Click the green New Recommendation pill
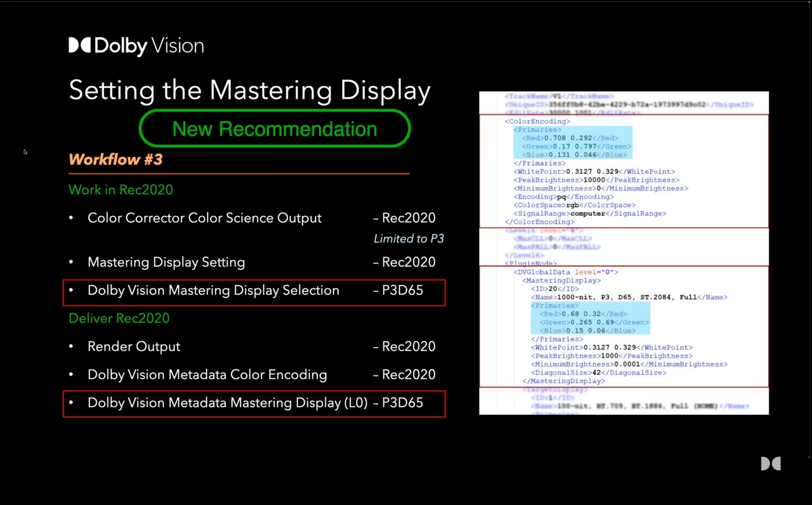The height and width of the screenshot is (505, 812). tap(275, 129)
